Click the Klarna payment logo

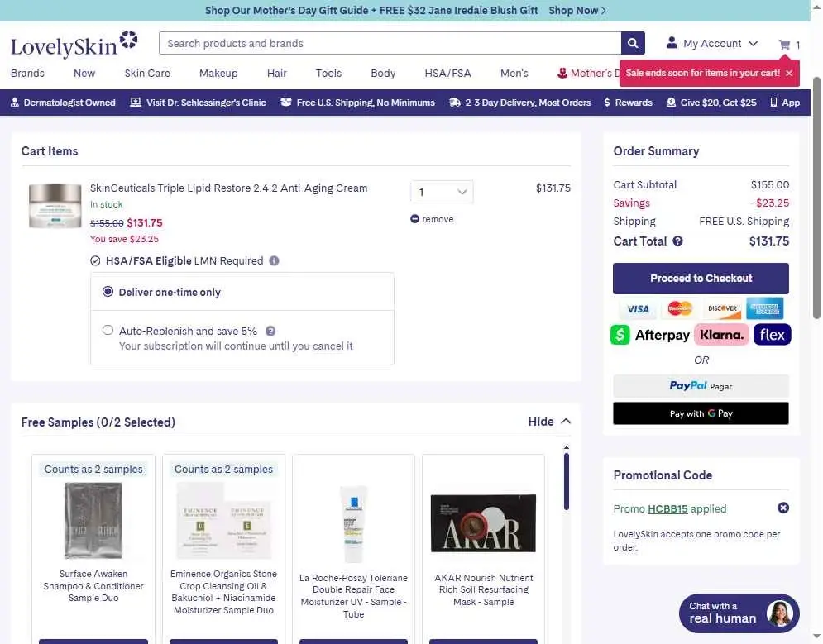[x=722, y=335]
